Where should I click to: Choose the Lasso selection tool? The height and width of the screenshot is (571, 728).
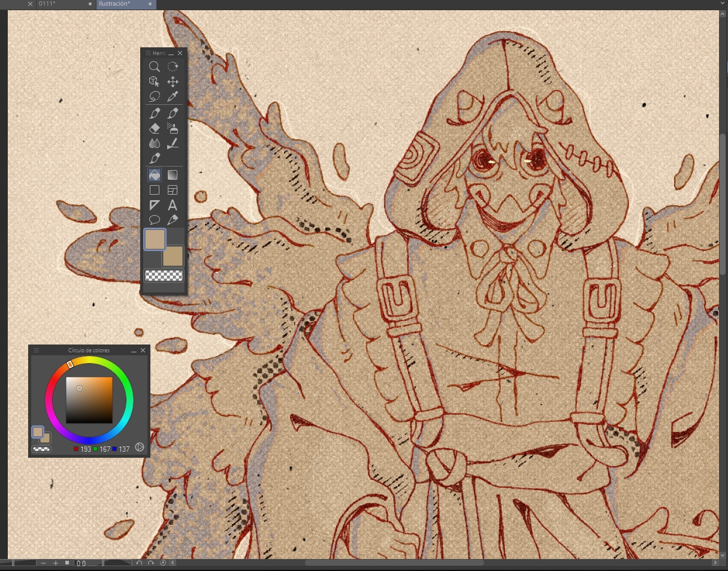tap(155, 96)
